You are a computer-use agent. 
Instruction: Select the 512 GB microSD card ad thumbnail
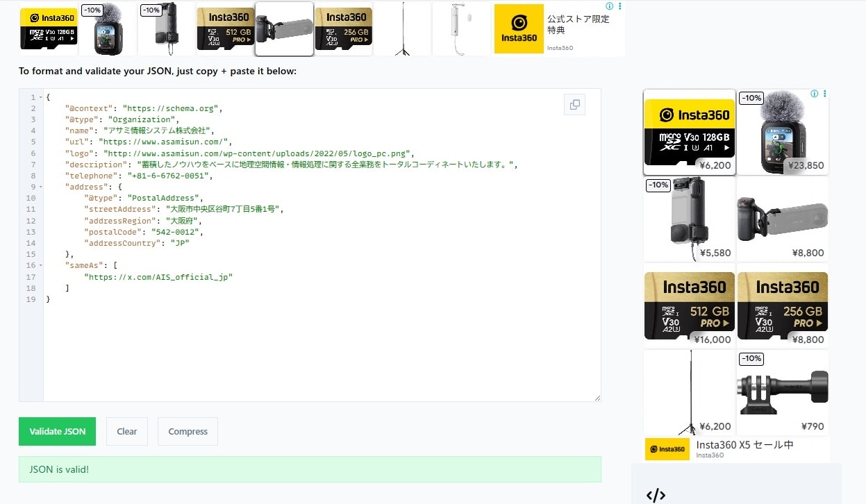pos(225,29)
